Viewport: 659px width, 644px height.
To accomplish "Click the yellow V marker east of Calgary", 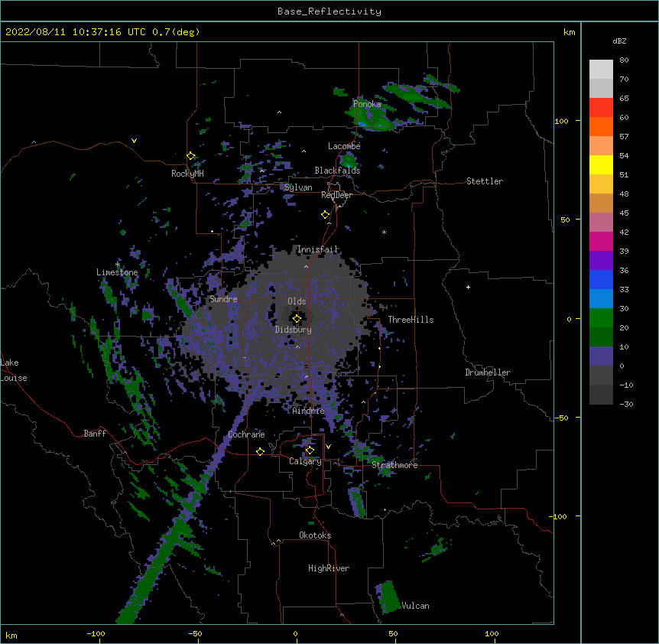I will click(x=328, y=447).
